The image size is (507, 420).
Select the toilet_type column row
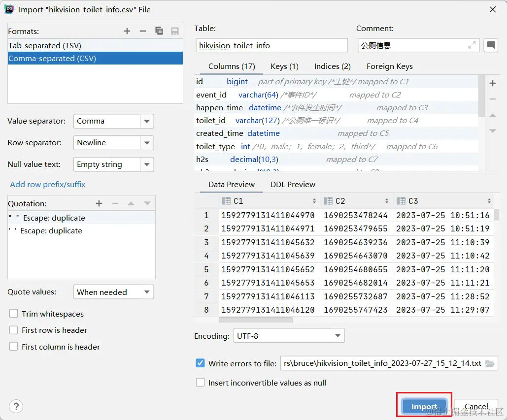(x=336, y=146)
